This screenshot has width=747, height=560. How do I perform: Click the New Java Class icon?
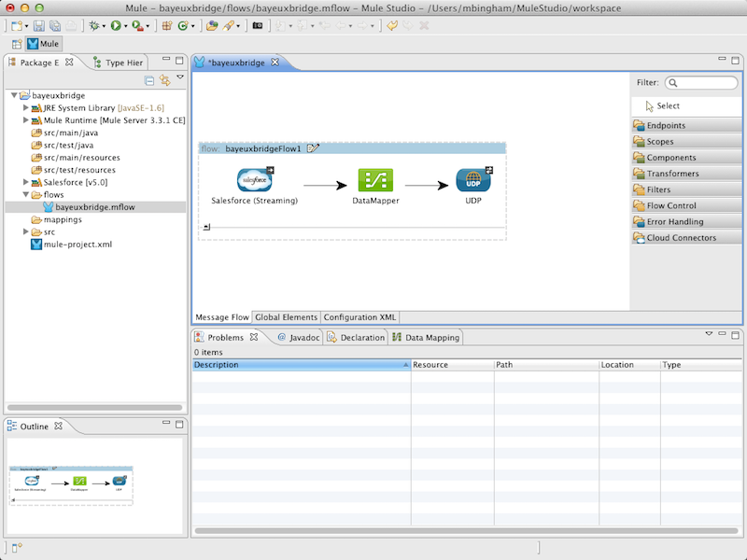[183, 26]
